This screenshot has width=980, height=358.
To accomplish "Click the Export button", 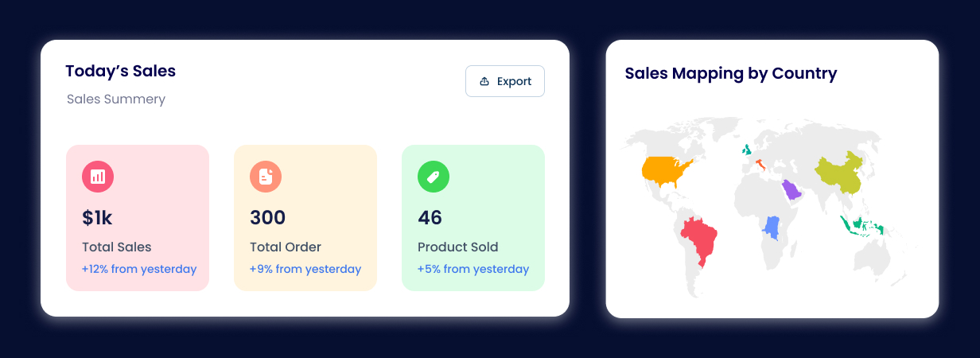I will coord(505,81).
